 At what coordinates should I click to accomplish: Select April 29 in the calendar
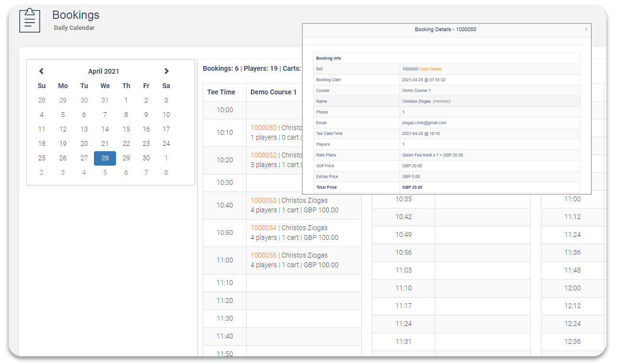126,158
